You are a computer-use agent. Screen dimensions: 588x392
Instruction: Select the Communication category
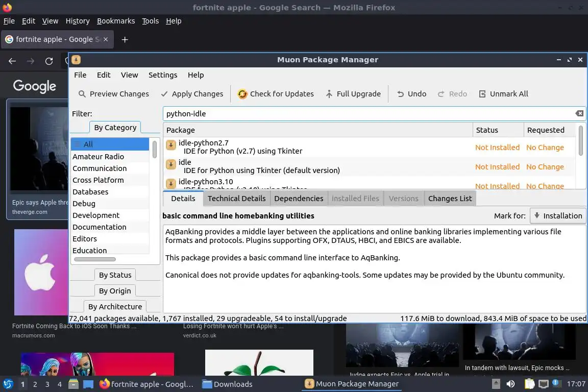tap(110, 168)
